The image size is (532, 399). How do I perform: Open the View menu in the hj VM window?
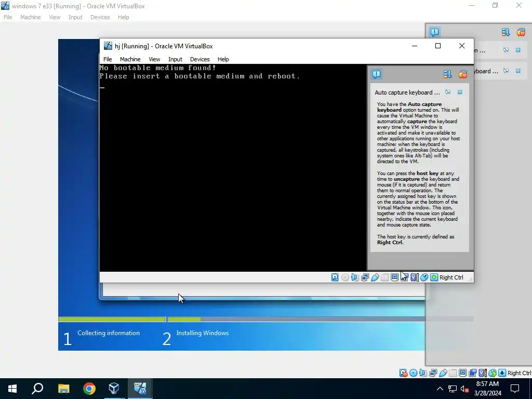click(154, 59)
